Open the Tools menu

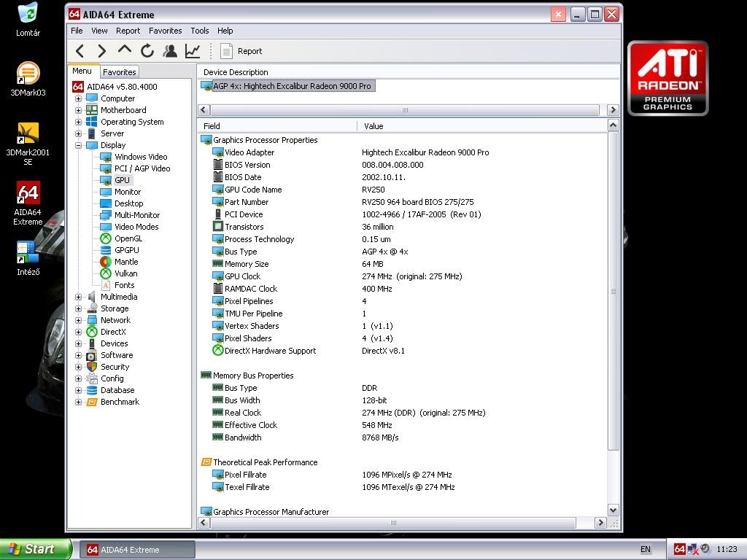(x=200, y=31)
